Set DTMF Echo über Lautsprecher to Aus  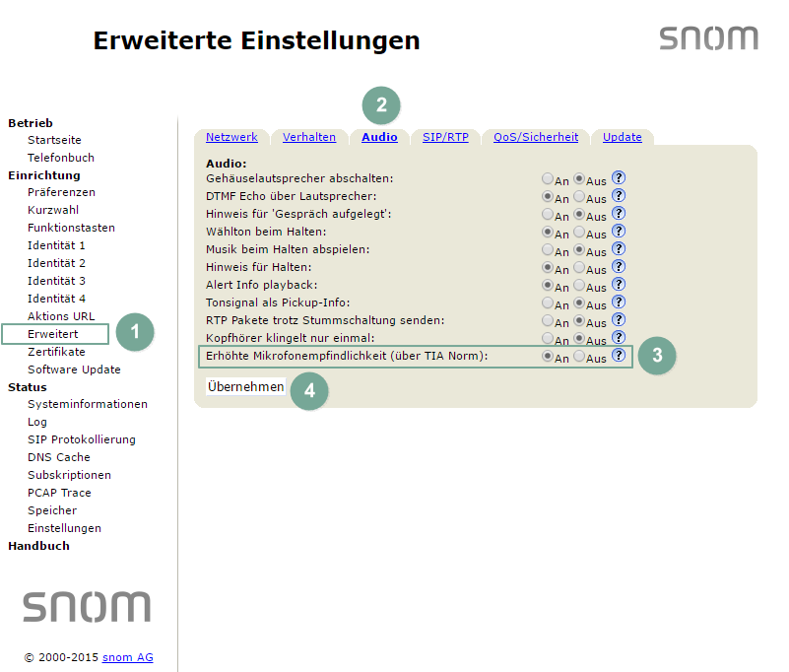(579, 198)
